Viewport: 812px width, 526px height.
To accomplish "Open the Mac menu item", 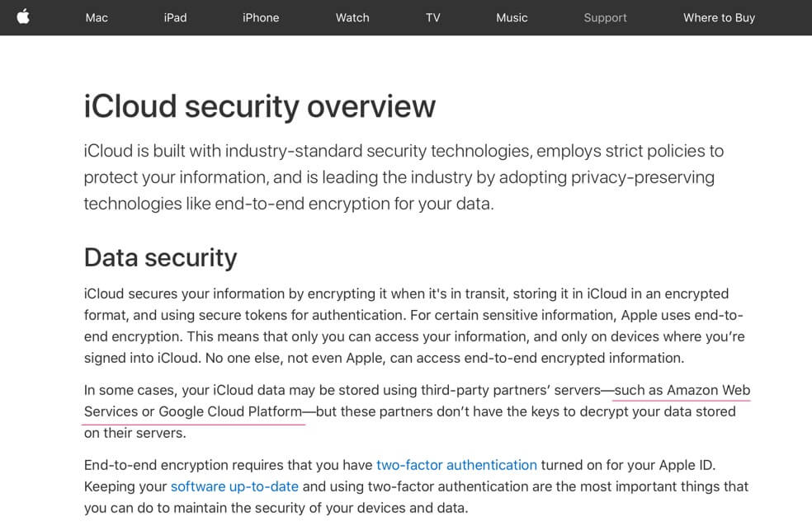I will pyautogui.click(x=97, y=17).
